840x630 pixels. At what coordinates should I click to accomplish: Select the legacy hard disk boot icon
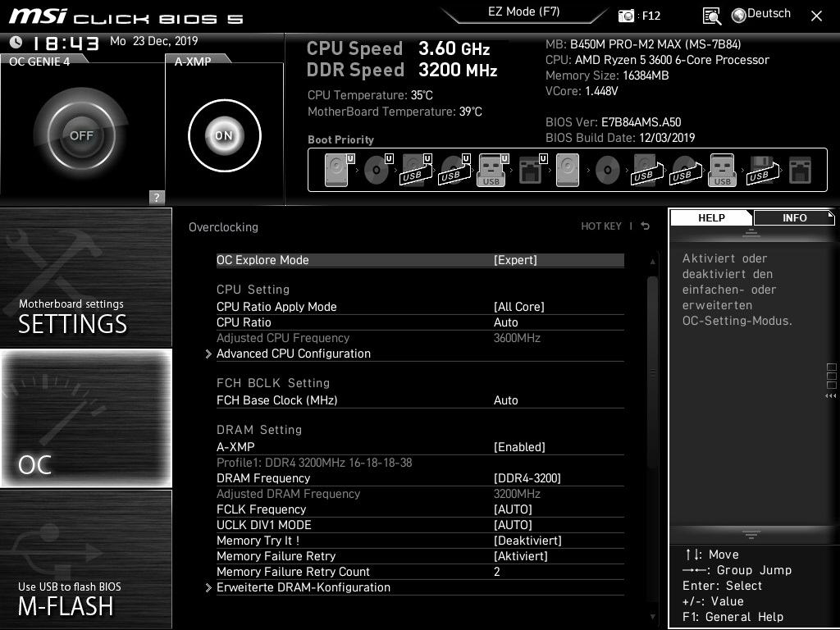pyautogui.click(x=568, y=170)
